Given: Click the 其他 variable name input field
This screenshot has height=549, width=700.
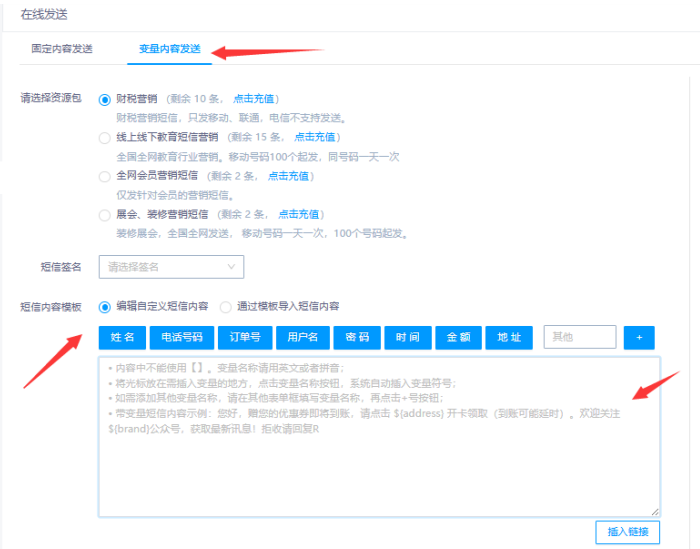Looking at the screenshot, I should 579,338.
